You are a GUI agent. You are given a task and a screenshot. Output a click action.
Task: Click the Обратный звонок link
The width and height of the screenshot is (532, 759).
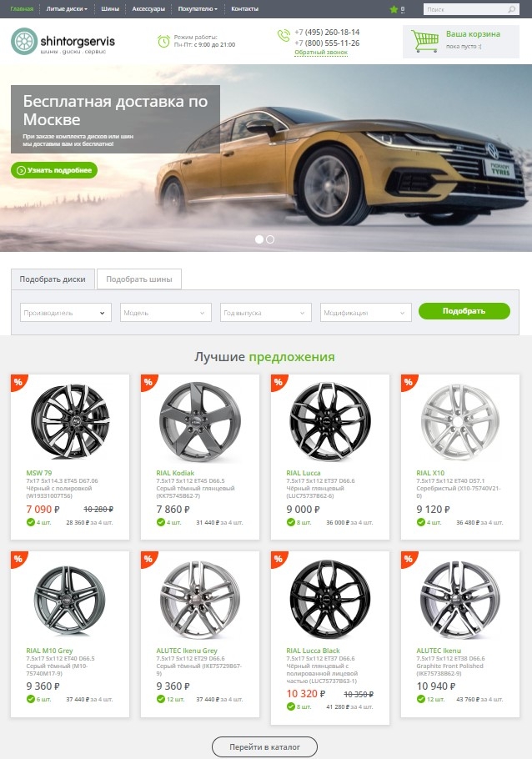(x=321, y=53)
